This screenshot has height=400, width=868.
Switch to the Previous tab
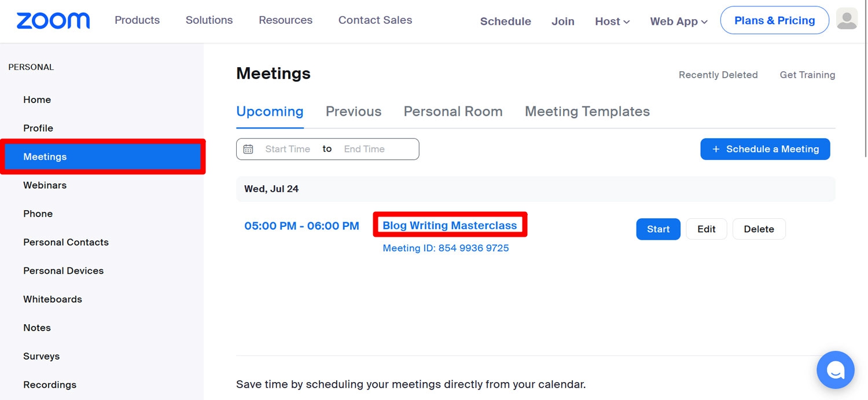(x=354, y=111)
